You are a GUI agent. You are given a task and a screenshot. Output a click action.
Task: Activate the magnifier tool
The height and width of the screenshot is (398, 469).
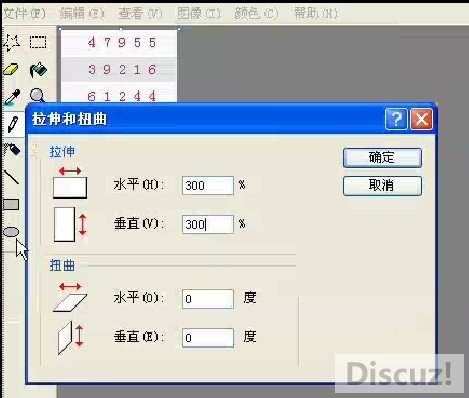(37, 95)
